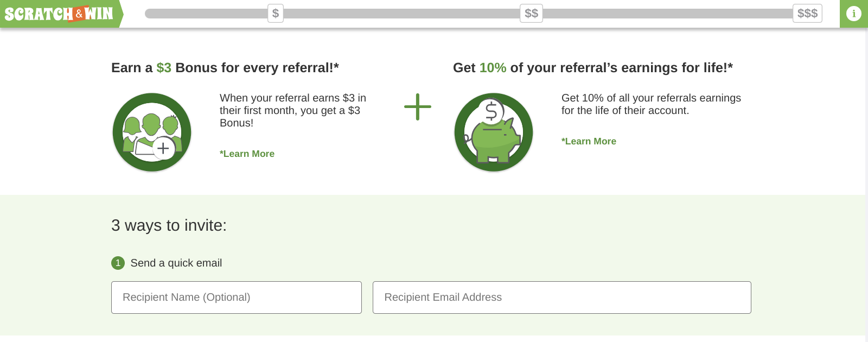Click the large green plus sign

(x=418, y=107)
